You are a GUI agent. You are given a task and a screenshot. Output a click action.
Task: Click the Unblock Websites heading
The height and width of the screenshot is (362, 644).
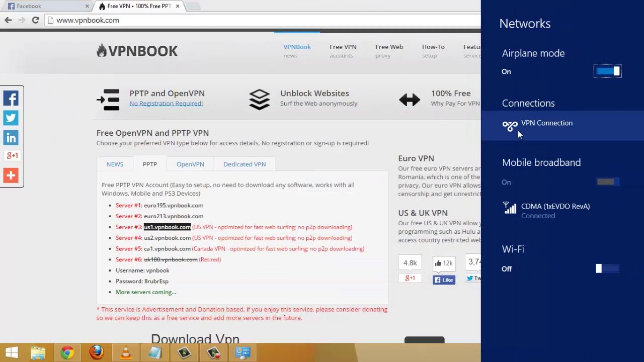click(x=314, y=94)
